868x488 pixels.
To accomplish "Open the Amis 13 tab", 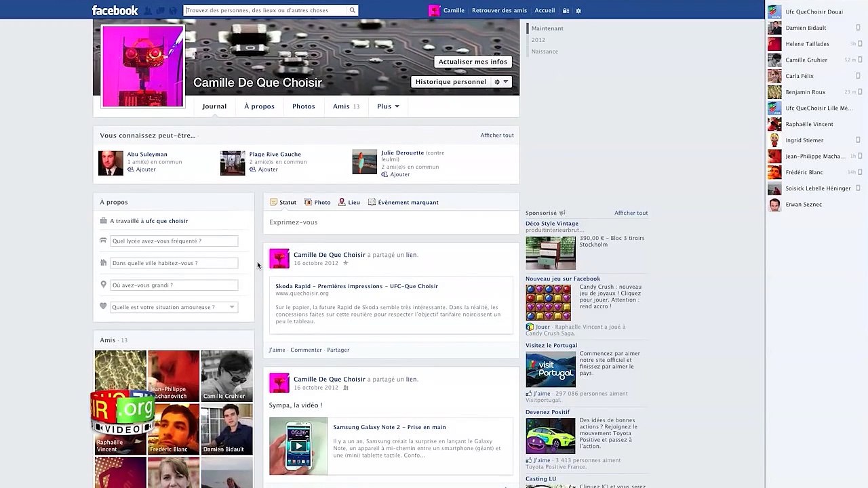I will (x=346, y=106).
